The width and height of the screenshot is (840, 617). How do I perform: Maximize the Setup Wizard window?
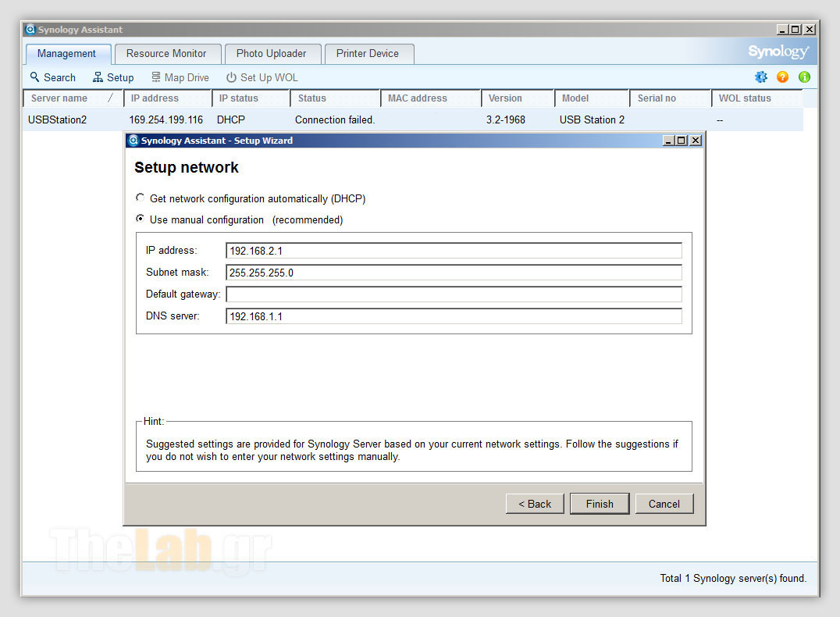(682, 141)
